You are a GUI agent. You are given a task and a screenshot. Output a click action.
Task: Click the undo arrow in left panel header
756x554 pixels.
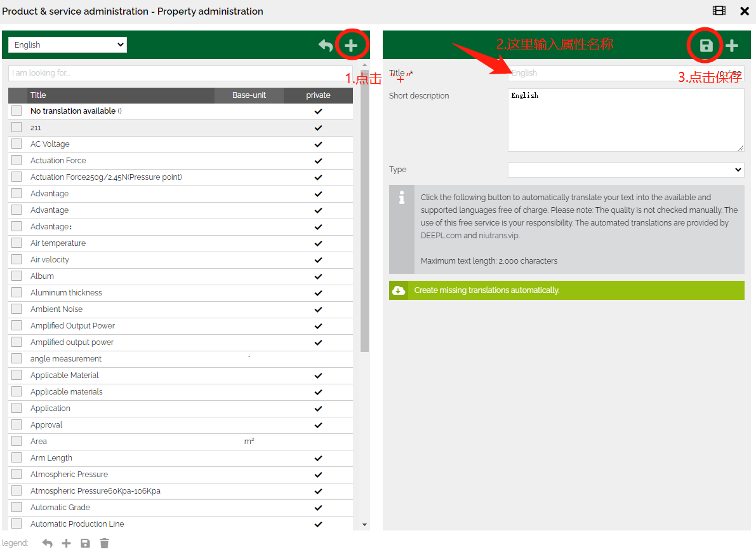coord(326,45)
